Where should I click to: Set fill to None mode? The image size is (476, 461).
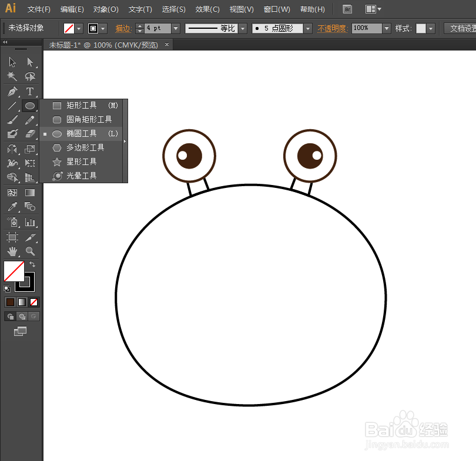pyautogui.click(x=33, y=302)
